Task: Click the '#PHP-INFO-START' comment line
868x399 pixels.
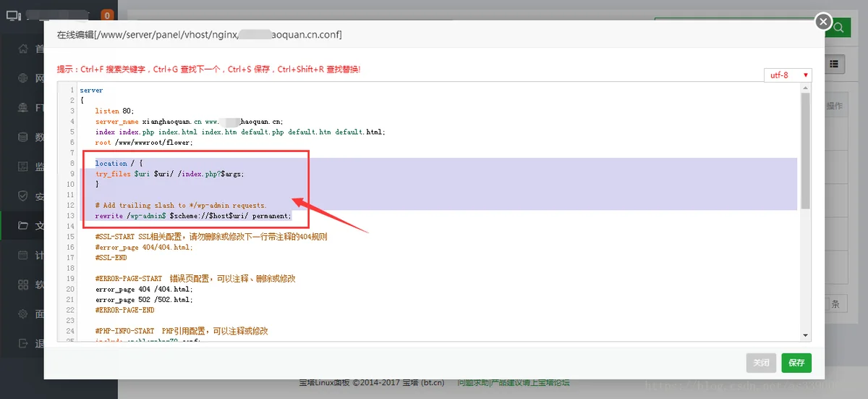Action: [182, 331]
